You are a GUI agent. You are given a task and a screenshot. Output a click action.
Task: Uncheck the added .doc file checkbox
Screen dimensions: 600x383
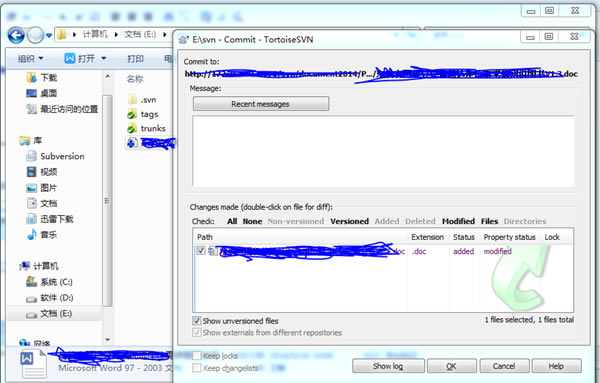click(x=201, y=251)
